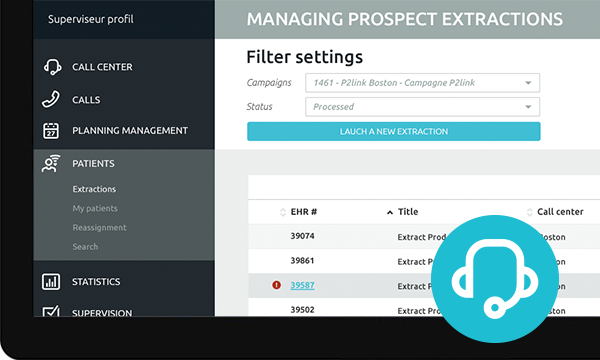Go to Reassignment submenu
This screenshot has height=360, width=600.
point(99,227)
